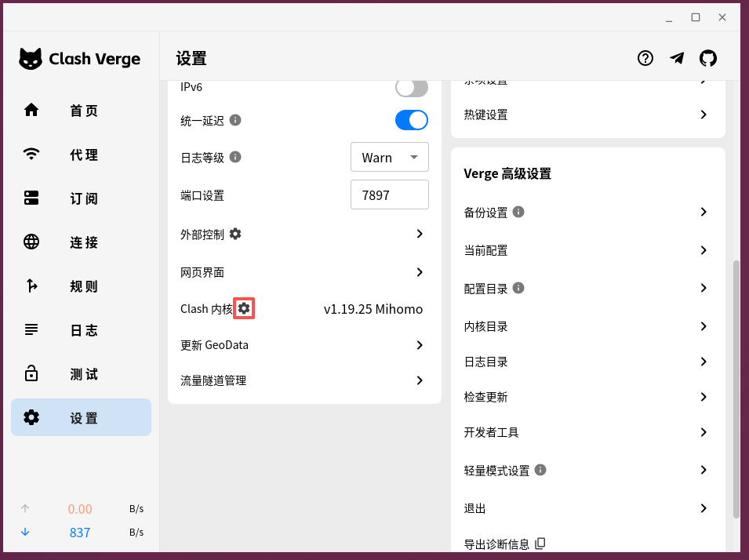The width and height of the screenshot is (749, 560).
Task: Click the info icon next to 统一延迟
Action: [x=235, y=120]
